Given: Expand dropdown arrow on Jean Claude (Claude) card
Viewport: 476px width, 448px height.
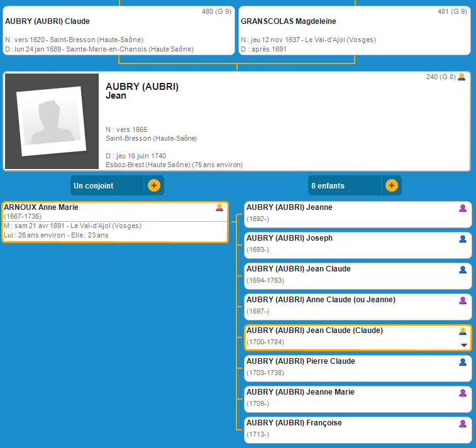Looking at the screenshot, I should pos(463,345).
